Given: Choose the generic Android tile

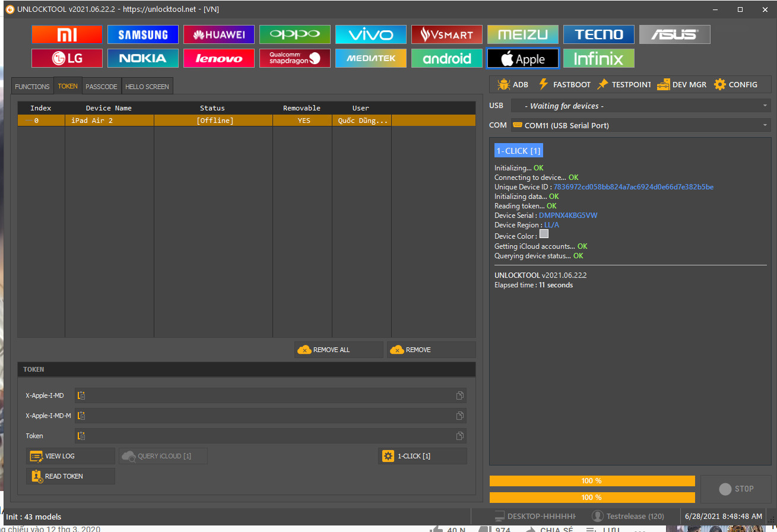Looking at the screenshot, I should tap(447, 58).
